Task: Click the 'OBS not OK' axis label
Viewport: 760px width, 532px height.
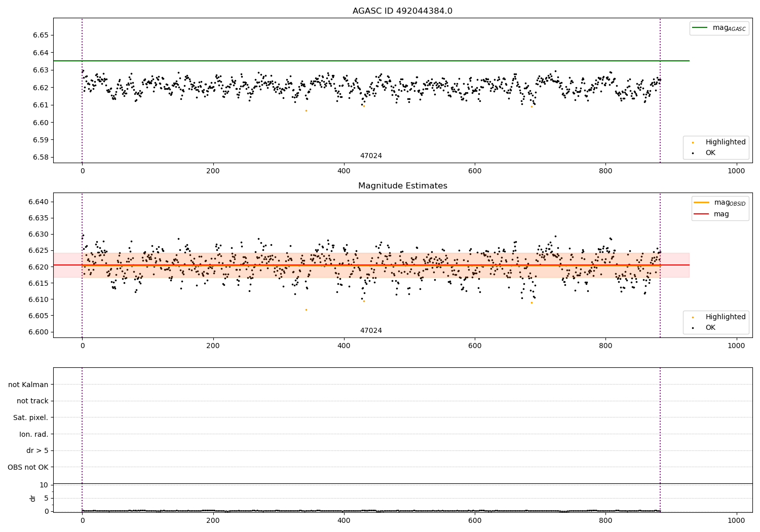Action: coord(28,467)
